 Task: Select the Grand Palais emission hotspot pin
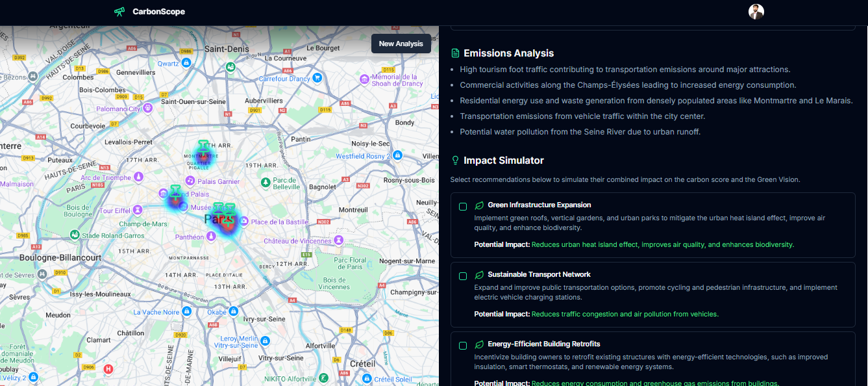(175, 194)
